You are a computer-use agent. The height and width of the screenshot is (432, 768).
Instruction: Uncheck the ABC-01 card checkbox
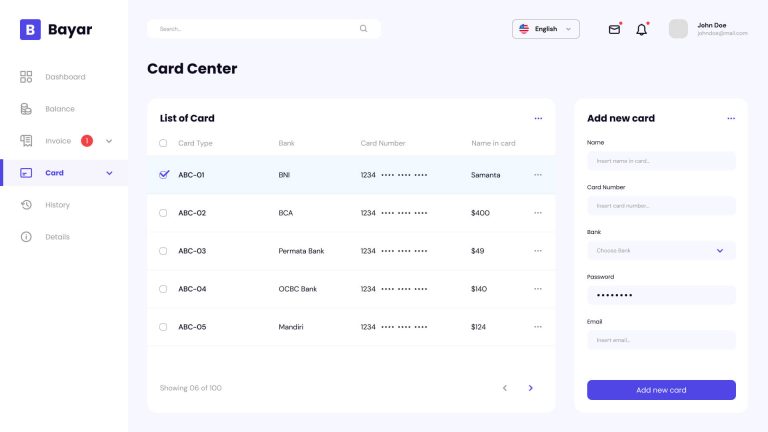[164, 174]
